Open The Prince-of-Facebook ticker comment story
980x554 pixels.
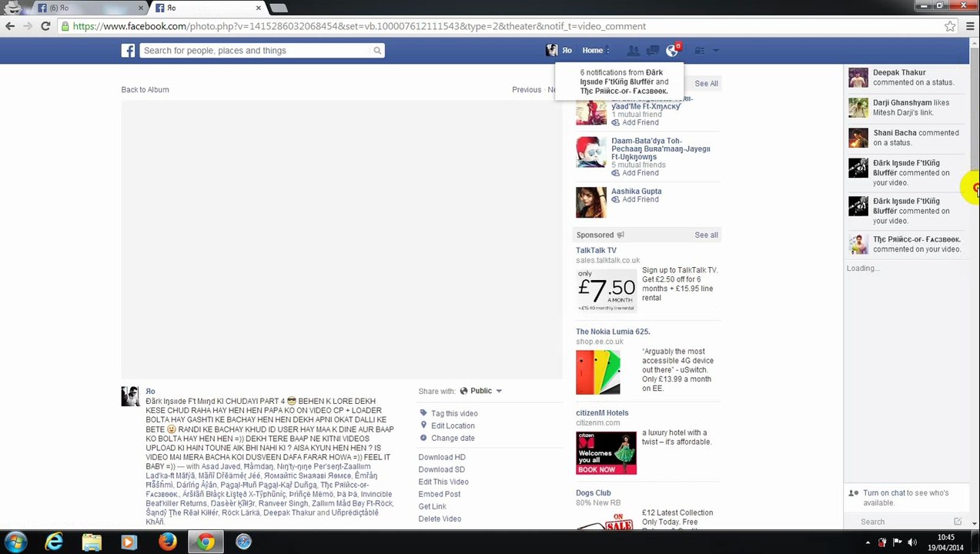[905, 245]
